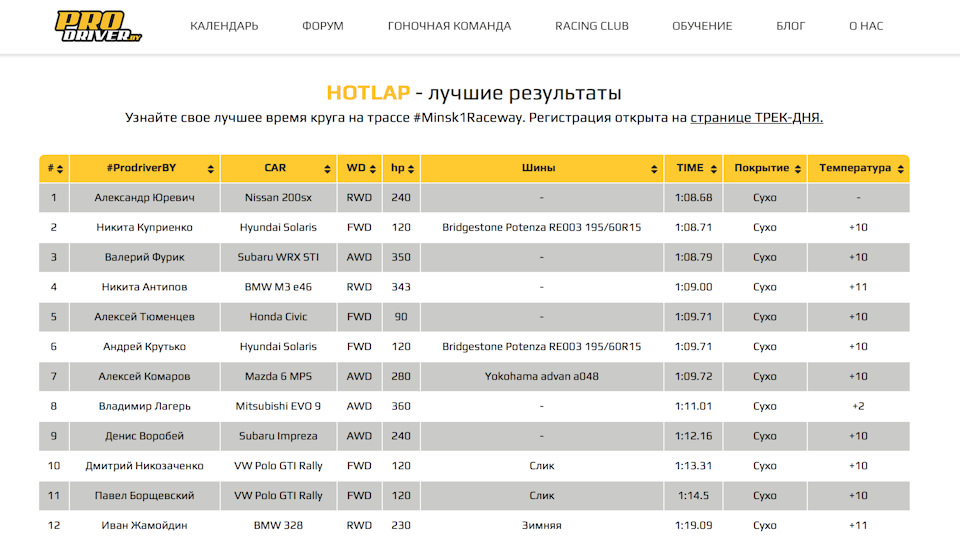Select driver Дмитрий Никозаченко
The image size is (960, 556).
tap(144, 465)
